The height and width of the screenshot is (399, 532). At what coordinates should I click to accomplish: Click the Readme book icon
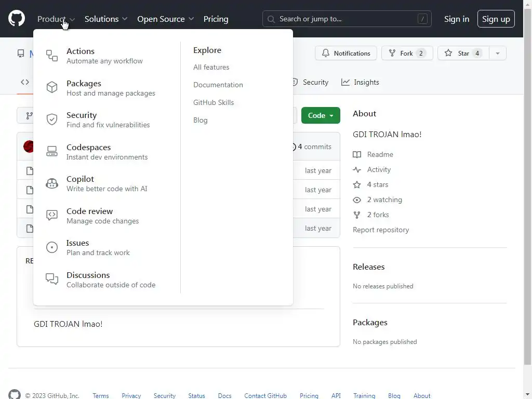357,154
